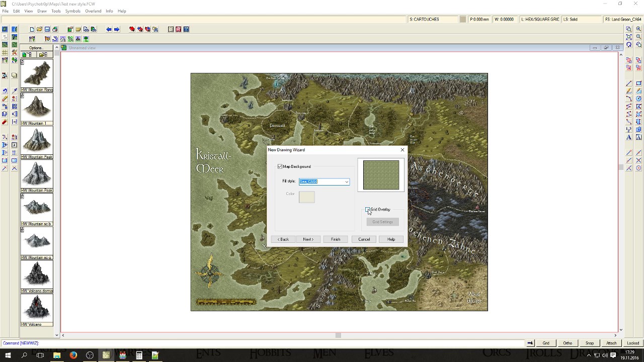Uncheck the Map Background checkbox
644x362 pixels.
click(280, 166)
